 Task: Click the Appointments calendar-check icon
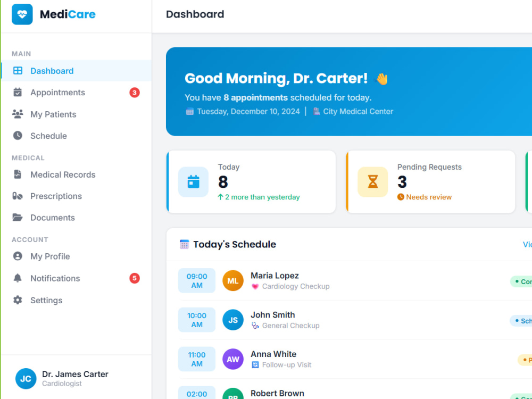pyautogui.click(x=18, y=92)
